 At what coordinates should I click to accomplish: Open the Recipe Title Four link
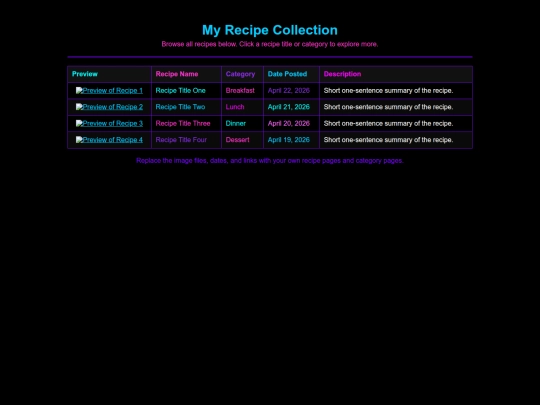coord(181,140)
